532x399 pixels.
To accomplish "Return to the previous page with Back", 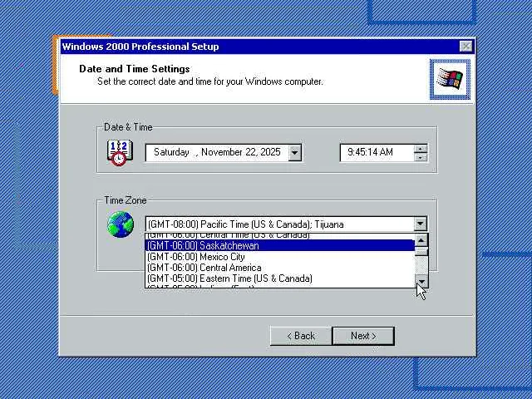I will pyautogui.click(x=301, y=336).
